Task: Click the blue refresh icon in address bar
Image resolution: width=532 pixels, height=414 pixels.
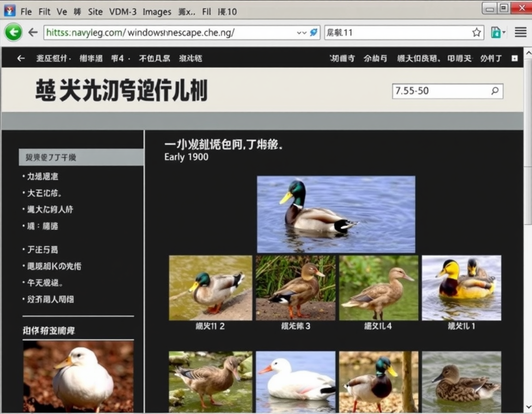Action: click(x=314, y=33)
